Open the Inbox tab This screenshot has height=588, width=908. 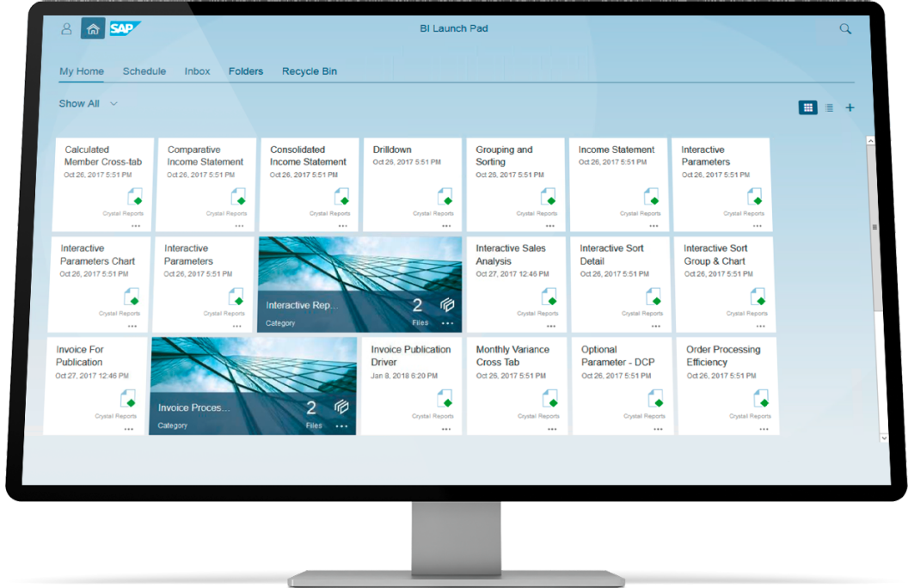[197, 71]
